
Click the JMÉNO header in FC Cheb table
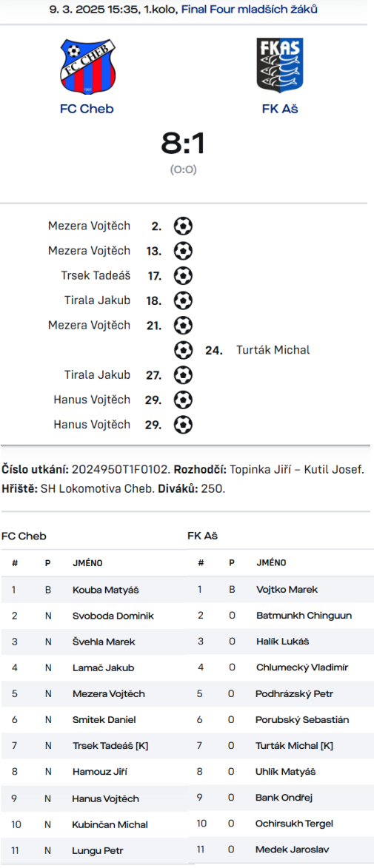point(87,563)
